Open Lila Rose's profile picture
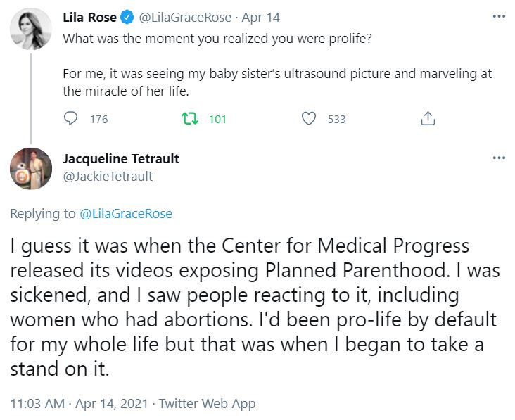Screen dimensions: 515x420 30,28
